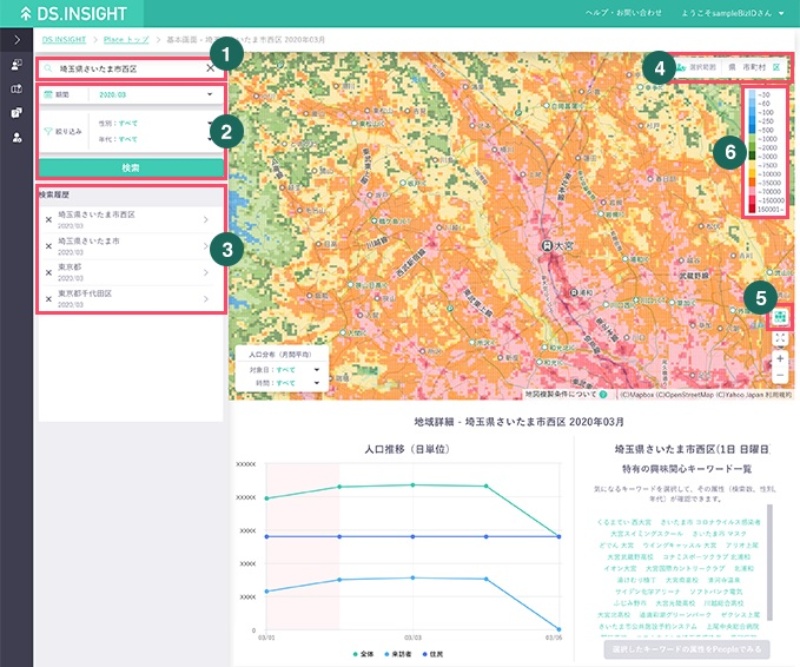Image resolution: width=800 pixels, height=667 pixels.
Task: Hide the 住民 line via legend toggle
Action: click(x=431, y=651)
